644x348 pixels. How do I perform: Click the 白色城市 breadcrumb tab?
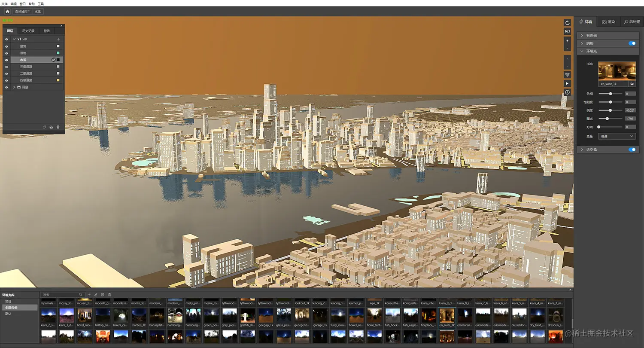[22, 12]
